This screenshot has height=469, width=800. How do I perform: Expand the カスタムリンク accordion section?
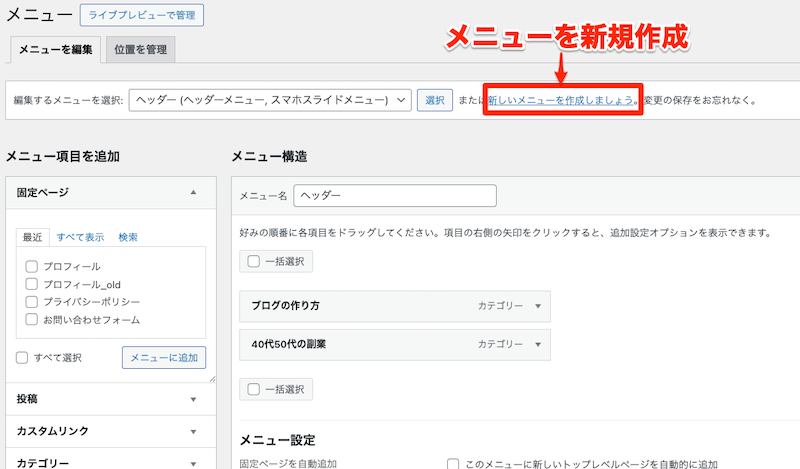pyautogui.click(x=193, y=431)
